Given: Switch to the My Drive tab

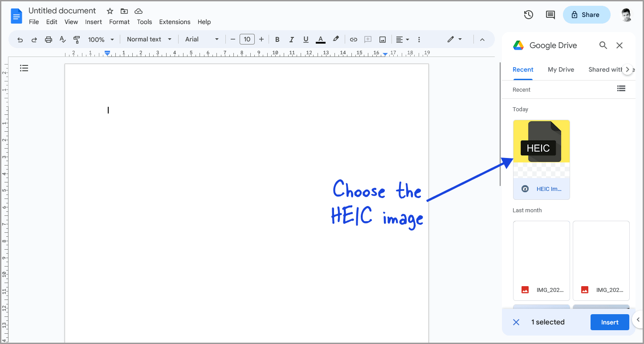Looking at the screenshot, I should click(x=561, y=69).
